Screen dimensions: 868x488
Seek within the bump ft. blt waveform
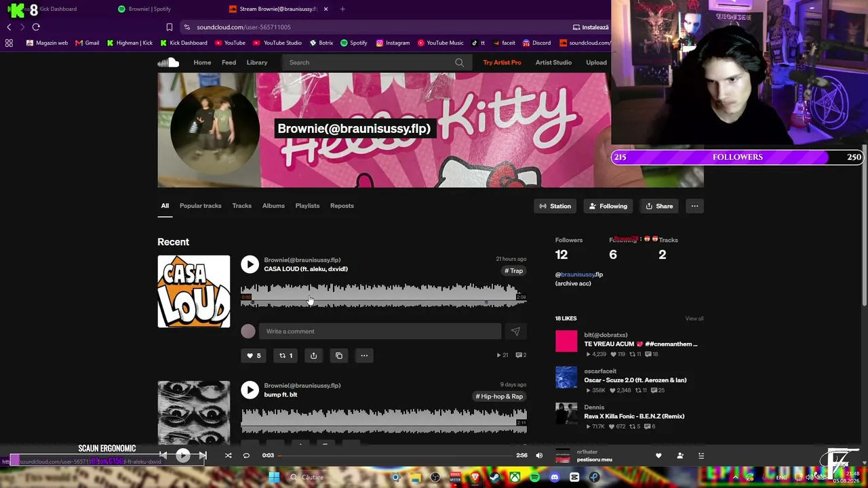(384, 421)
